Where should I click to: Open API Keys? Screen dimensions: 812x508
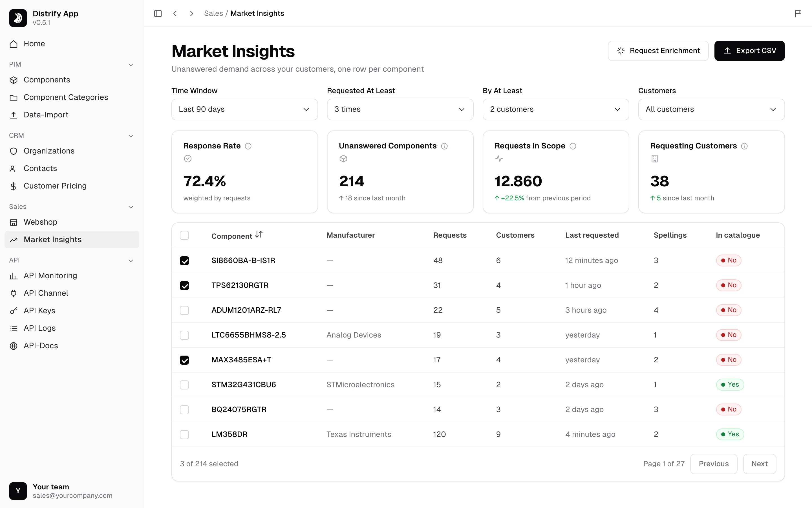tap(72, 311)
